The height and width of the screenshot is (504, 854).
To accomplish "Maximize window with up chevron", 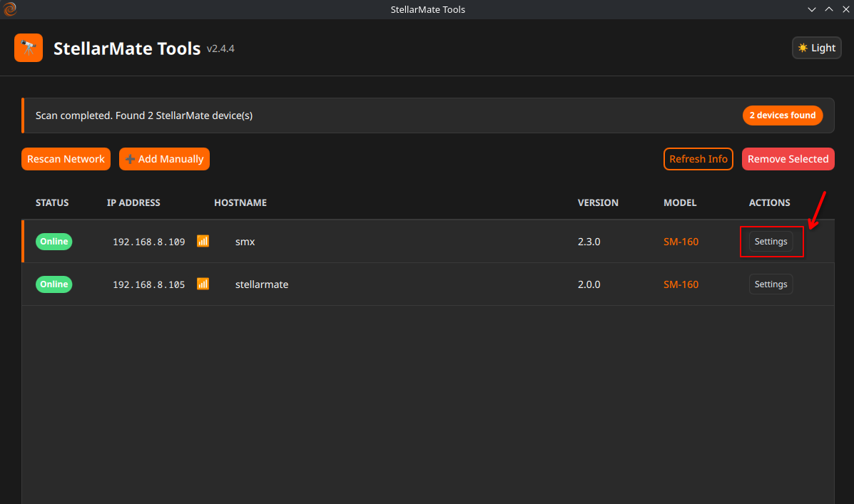I will [829, 9].
